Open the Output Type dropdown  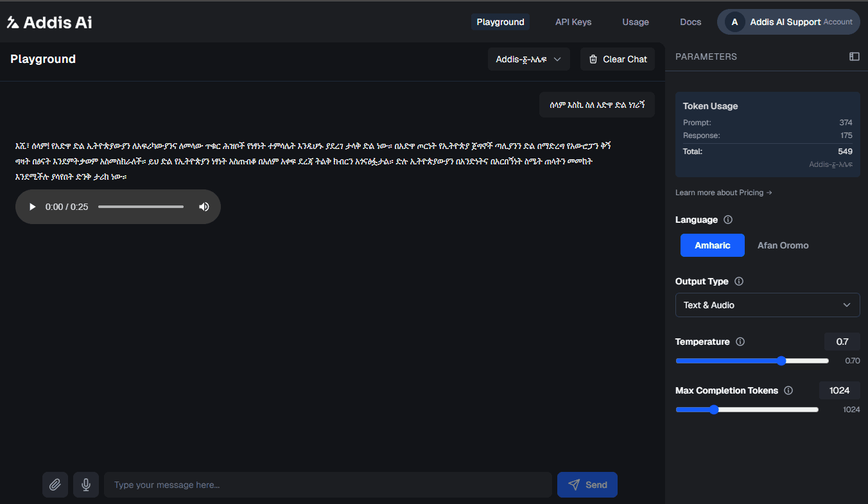(768, 305)
